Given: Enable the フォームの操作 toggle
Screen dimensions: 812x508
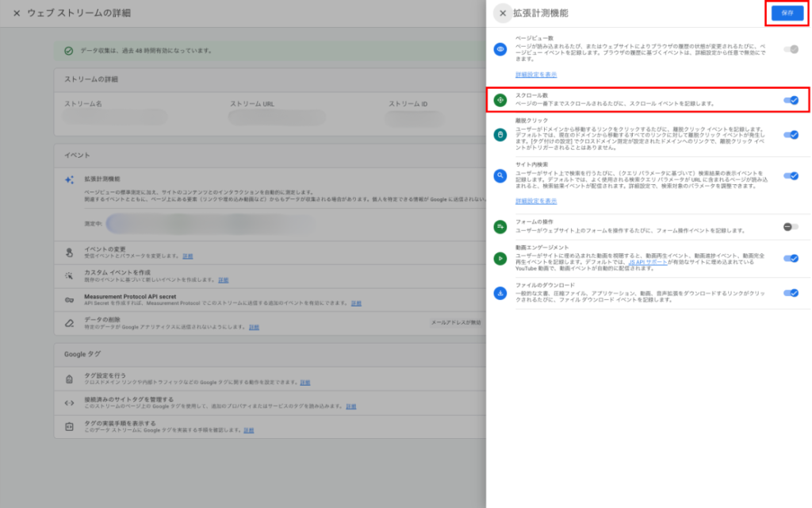Looking at the screenshot, I should (791, 227).
